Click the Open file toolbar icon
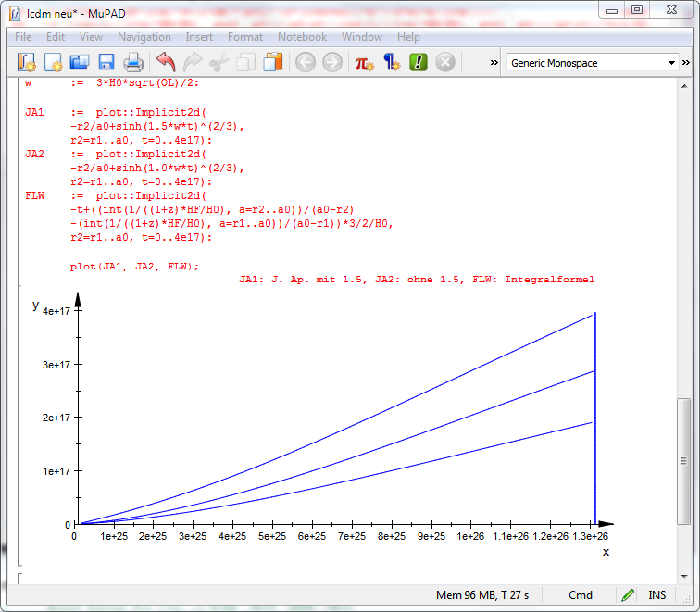Image resolution: width=700 pixels, height=612 pixels. click(x=79, y=63)
